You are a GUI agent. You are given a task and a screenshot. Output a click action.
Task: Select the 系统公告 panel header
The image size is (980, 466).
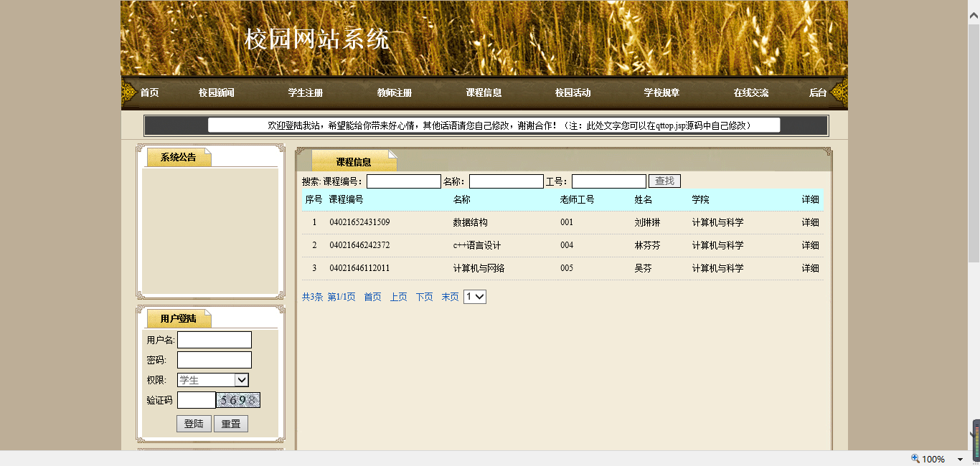(179, 158)
